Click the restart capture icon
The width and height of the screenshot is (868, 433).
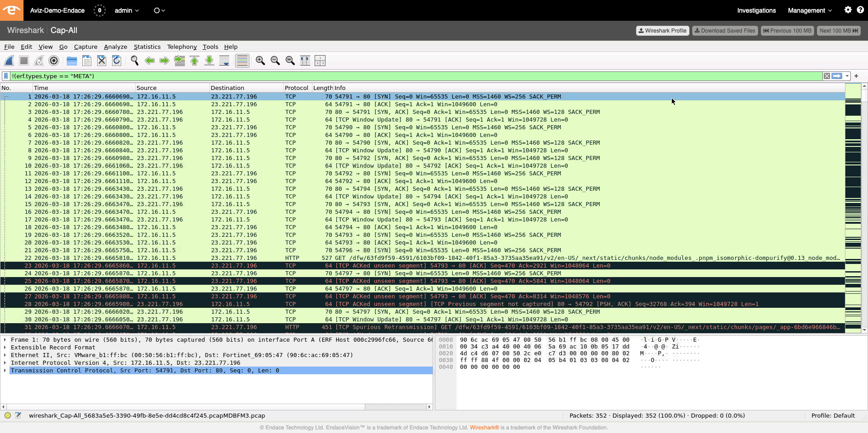tap(39, 61)
